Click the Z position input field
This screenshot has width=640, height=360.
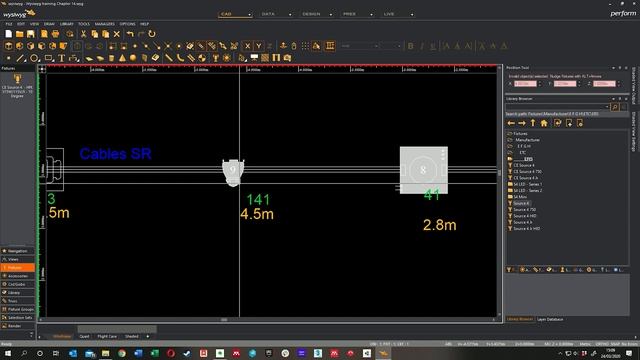[604, 84]
